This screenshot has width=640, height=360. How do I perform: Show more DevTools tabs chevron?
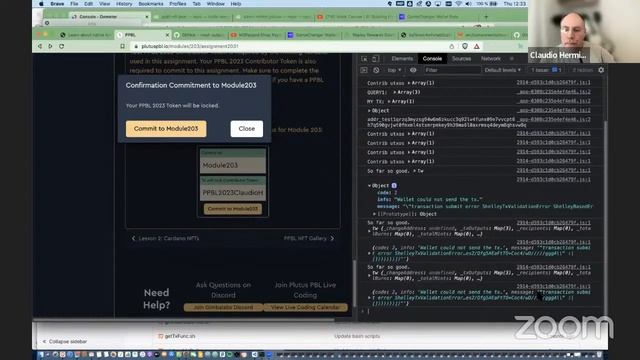[x=512, y=59]
